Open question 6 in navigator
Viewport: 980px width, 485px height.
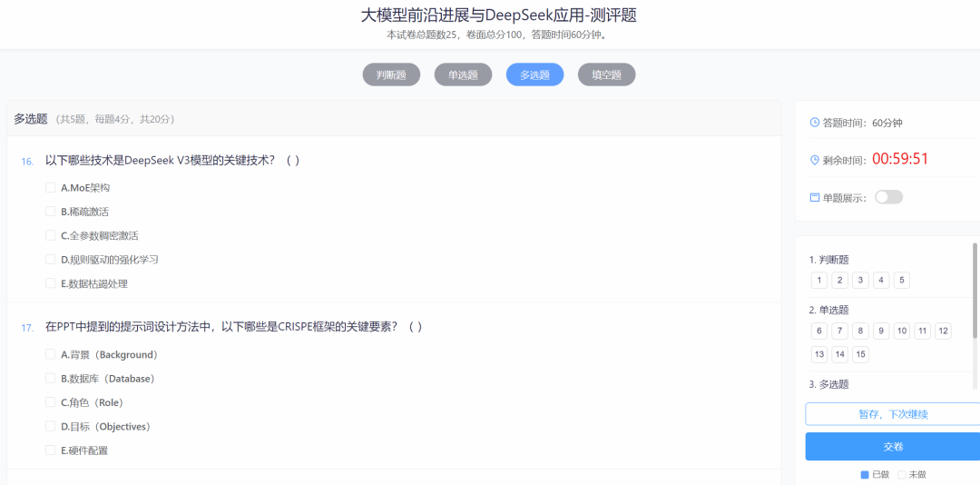(819, 331)
